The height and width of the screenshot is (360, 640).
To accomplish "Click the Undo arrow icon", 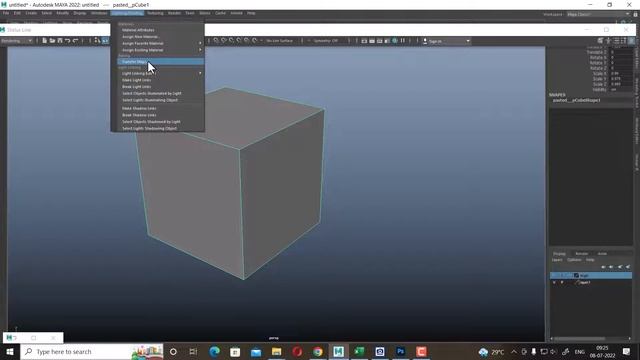I will pyautogui.click(x=68, y=41).
